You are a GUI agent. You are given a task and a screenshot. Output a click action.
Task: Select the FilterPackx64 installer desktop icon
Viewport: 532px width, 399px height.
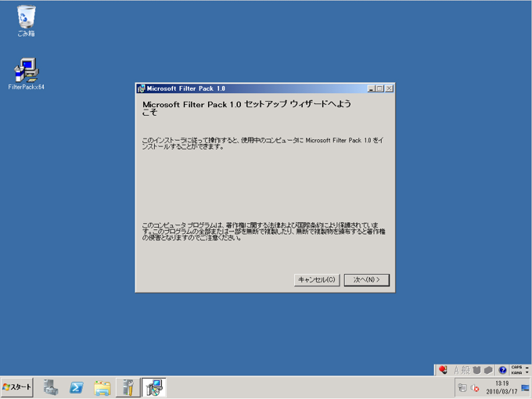[x=26, y=74]
